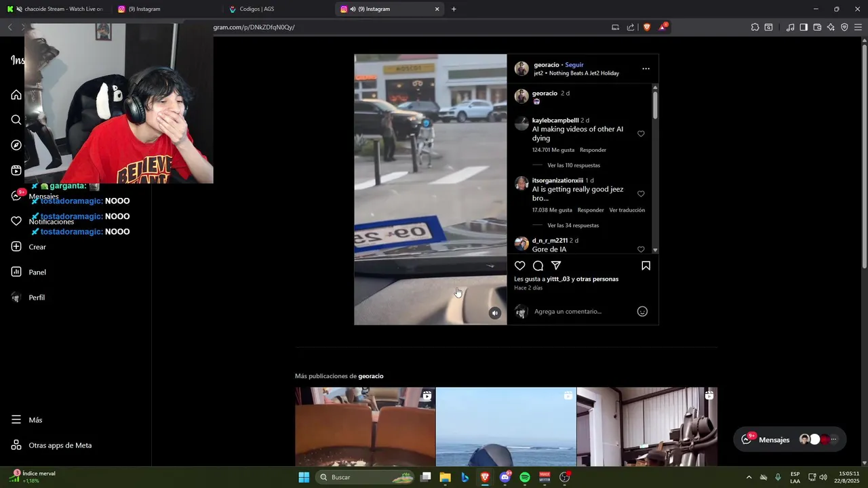Switch to first Instagram tab

point(166,9)
